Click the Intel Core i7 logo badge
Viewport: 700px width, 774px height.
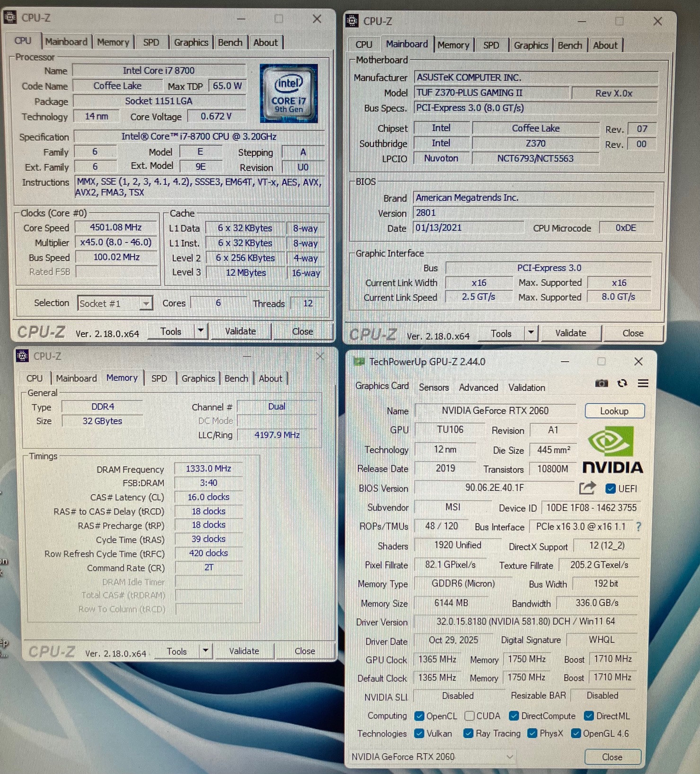tap(289, 93)
